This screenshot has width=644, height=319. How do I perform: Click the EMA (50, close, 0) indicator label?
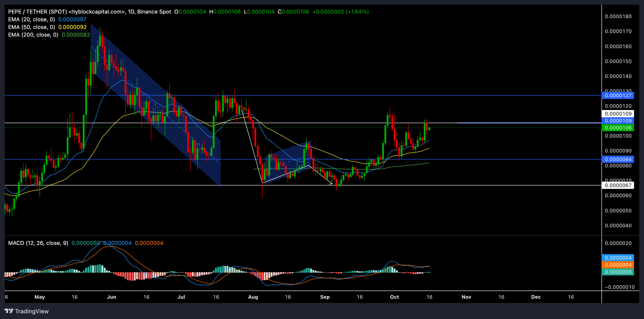[31, 27]
